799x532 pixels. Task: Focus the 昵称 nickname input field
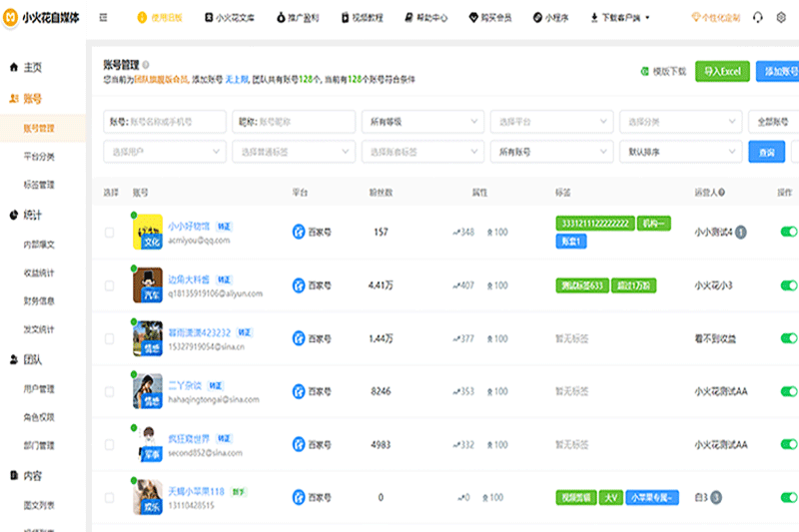tap(294, 122)
